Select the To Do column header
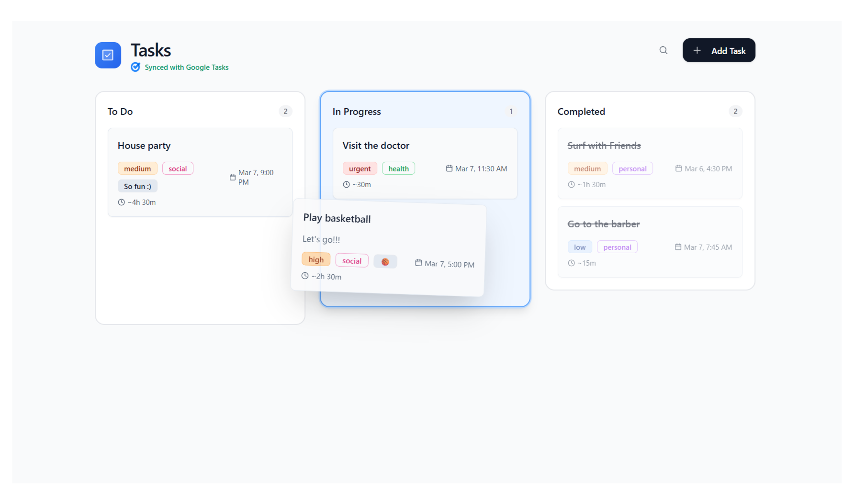Image resolution: width=855 pixels, height=504 pixels. (120, 112)
